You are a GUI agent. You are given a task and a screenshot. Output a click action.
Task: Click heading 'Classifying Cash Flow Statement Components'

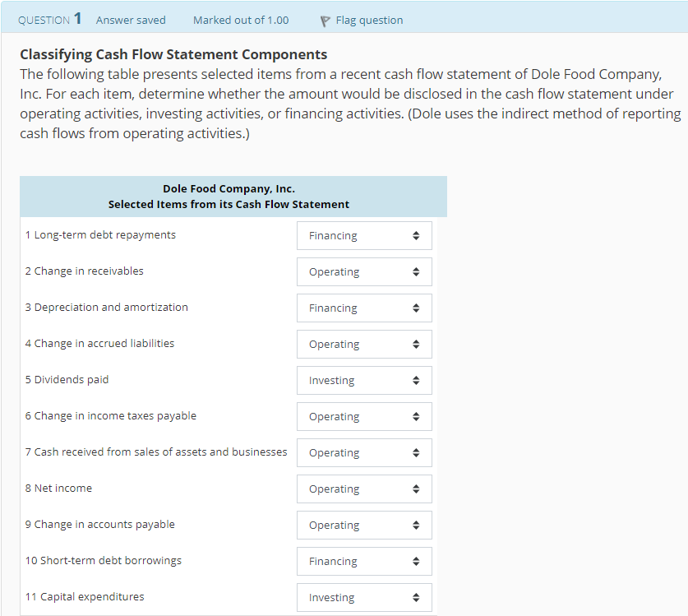tap(173, 54)
